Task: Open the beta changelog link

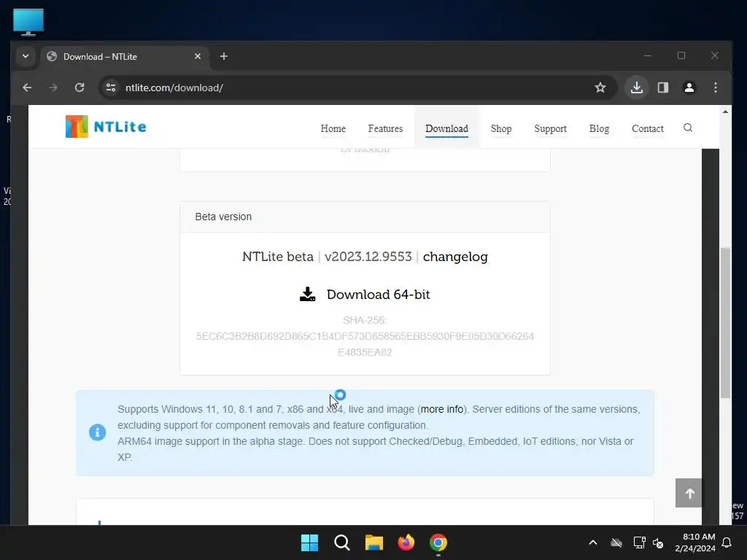Action: pos(455,257)
